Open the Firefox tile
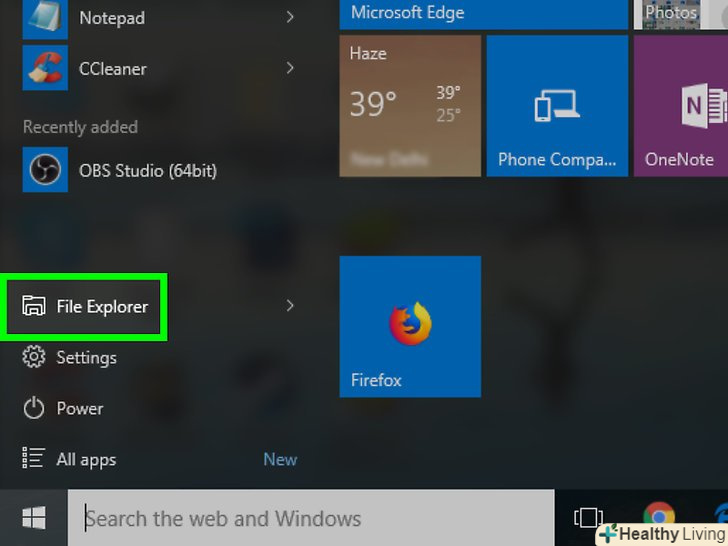This screenshot has height=546, width=728. tap(410, 326)
